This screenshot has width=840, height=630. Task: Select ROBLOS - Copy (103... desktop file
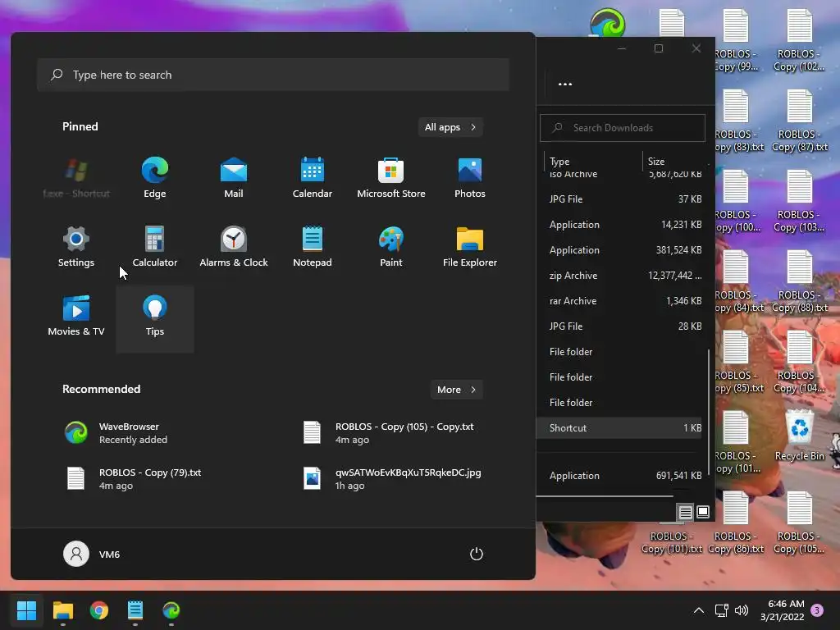point(799,202)
